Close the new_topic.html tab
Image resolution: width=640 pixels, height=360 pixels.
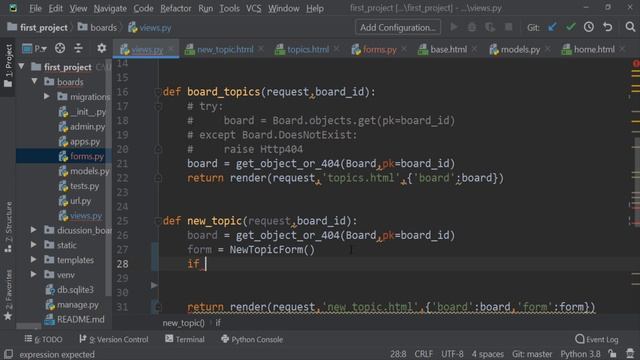pos(261,49)
